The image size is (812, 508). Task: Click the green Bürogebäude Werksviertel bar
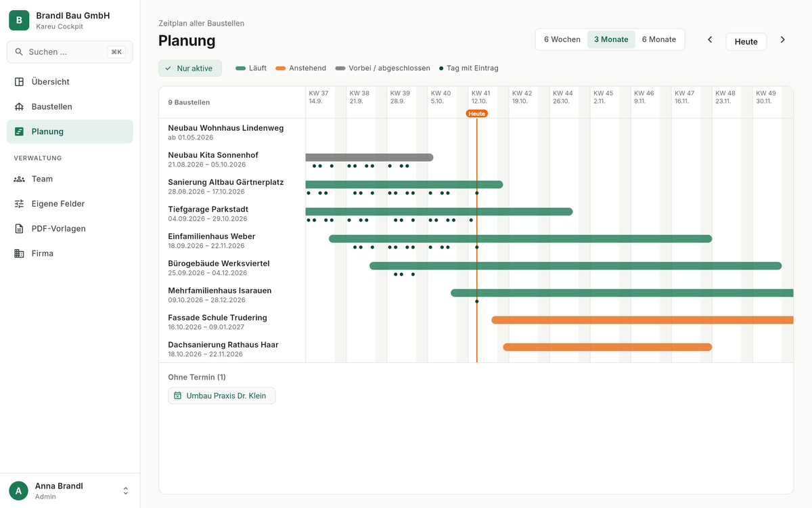(575, 266)
